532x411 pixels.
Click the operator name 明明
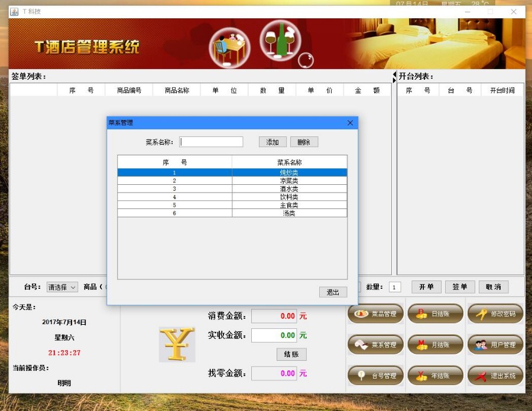(x=64, y=383)
